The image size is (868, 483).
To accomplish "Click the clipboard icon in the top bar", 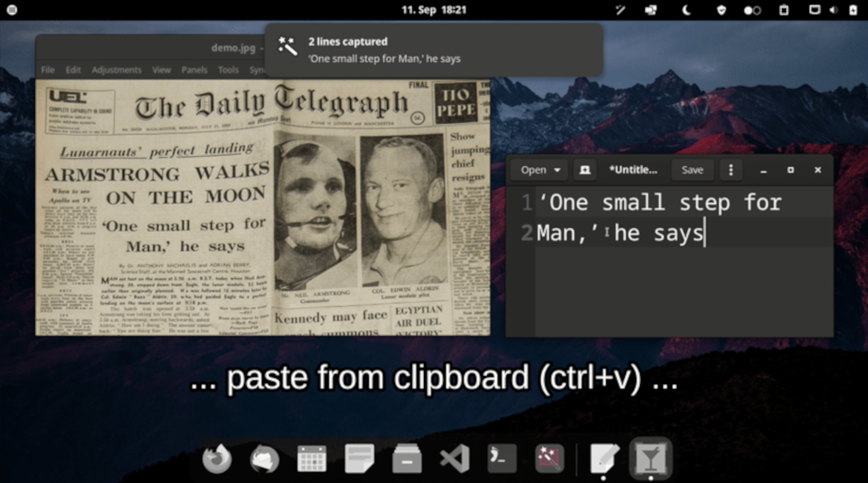I will click(784, 10).
